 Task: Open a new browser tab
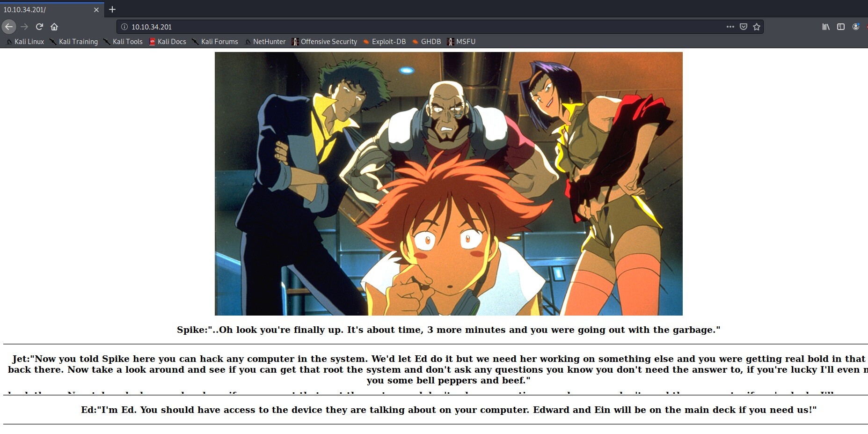pos(112,9)
